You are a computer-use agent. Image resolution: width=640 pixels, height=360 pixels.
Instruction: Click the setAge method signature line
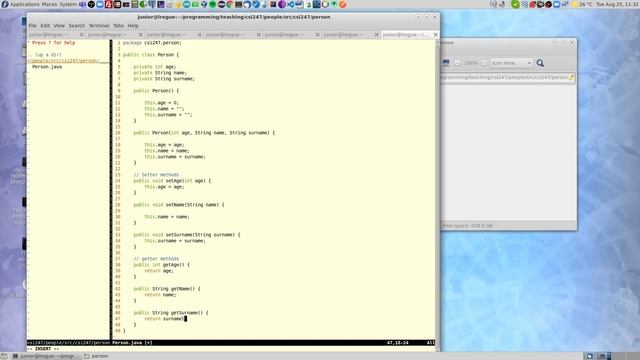(x=172, y=180)
